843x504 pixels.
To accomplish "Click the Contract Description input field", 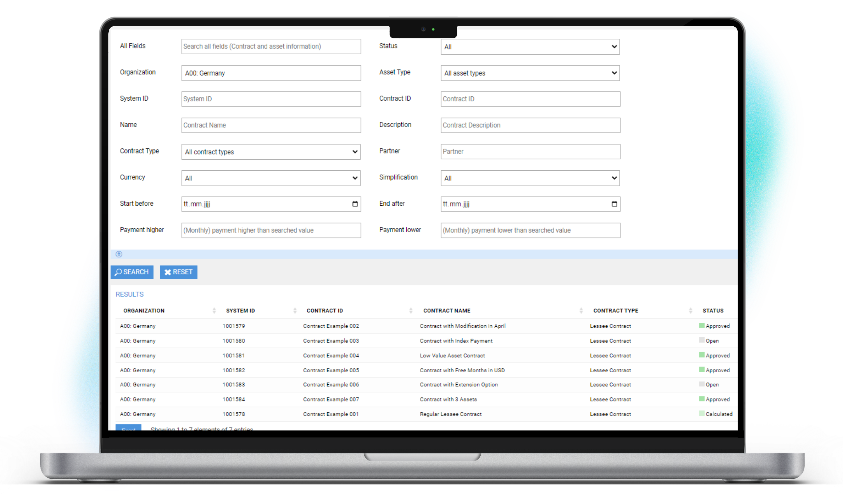I will pyautogui.click(x=530, y=125).
